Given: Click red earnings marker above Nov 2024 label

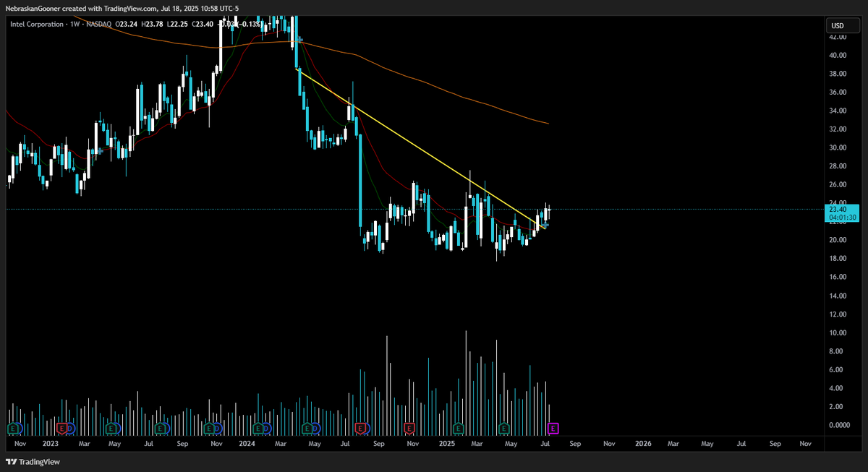Looking at the screenshot, I should point(409,428).
